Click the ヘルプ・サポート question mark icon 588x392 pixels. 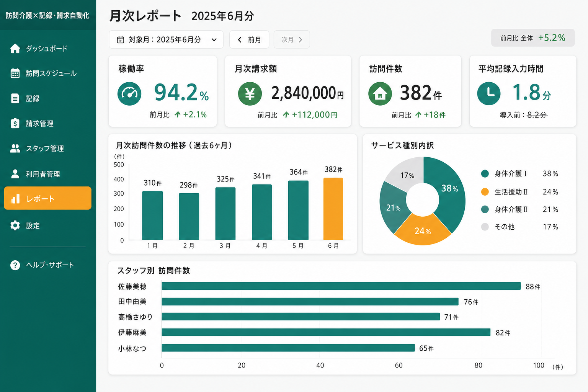pos(15,265)
